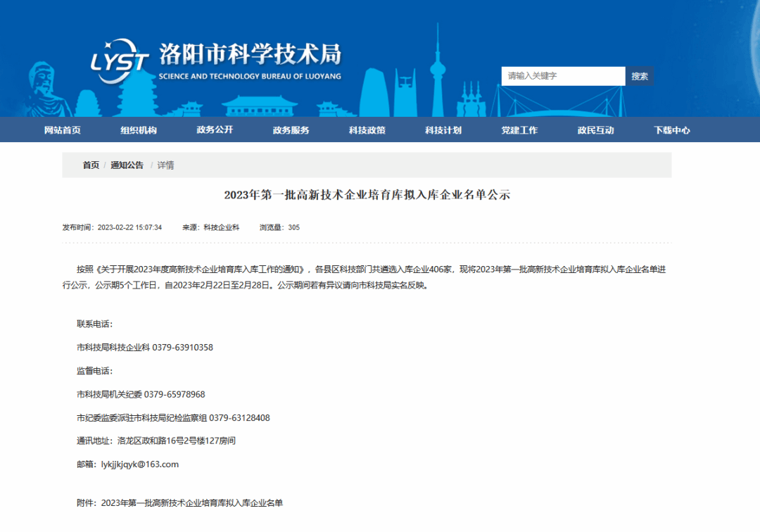Image resolution: width=760 pixels, height=532 pixels.
Task: Open the 政务公开 menu item
Action: tap(215, 130)
